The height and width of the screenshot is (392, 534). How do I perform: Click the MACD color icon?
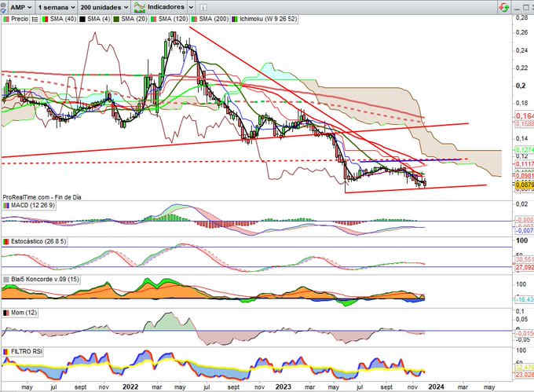point(6,206)
